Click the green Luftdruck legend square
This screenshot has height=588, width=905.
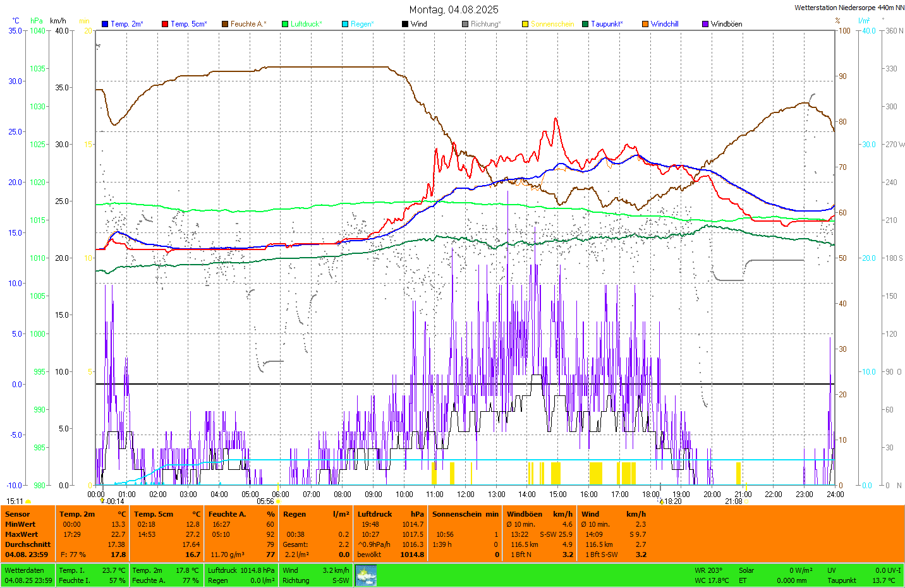[285, 24]
